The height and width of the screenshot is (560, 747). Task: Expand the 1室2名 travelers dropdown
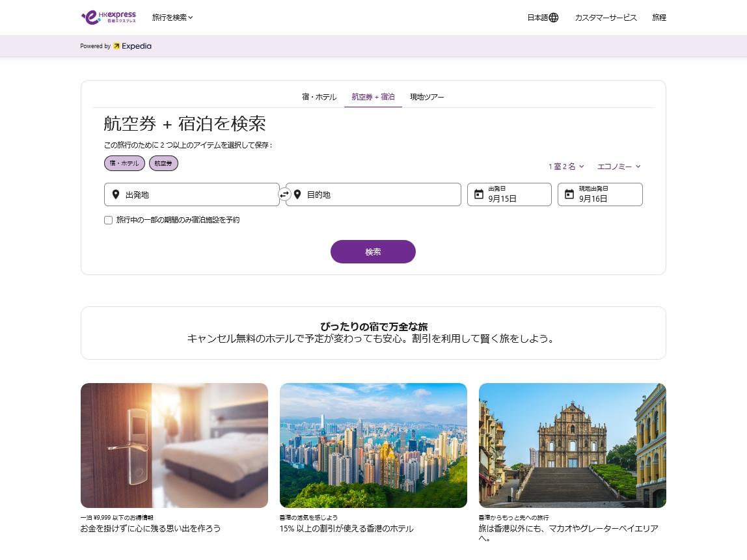click(x=566, y=167)
